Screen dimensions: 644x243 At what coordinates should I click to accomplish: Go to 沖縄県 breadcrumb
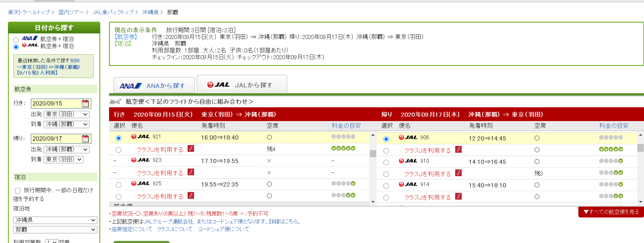150,12
